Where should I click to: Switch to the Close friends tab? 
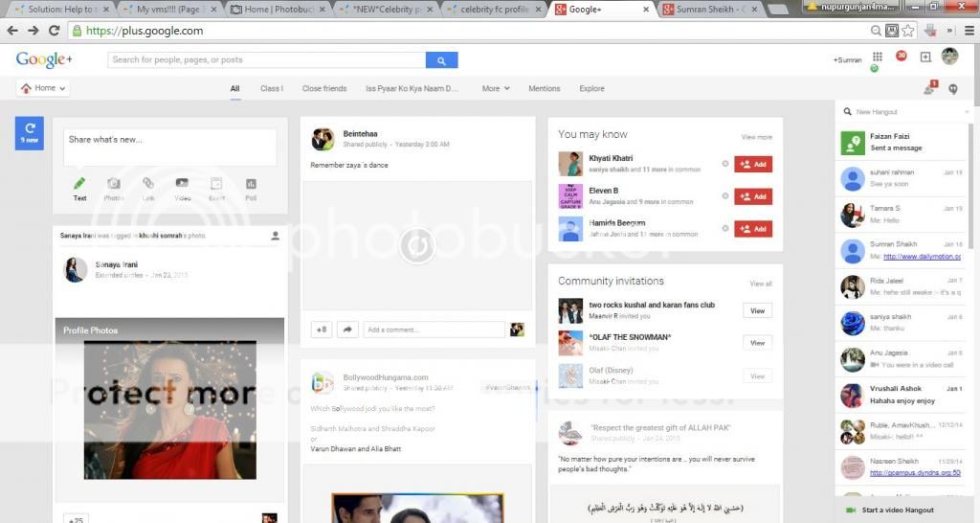(x=324, y=89)
